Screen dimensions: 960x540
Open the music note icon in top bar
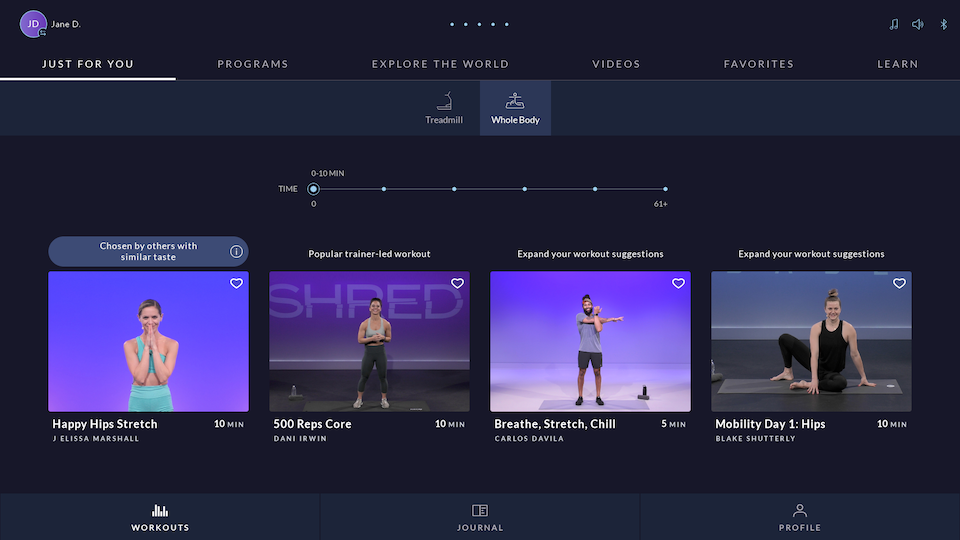point(893,24)
